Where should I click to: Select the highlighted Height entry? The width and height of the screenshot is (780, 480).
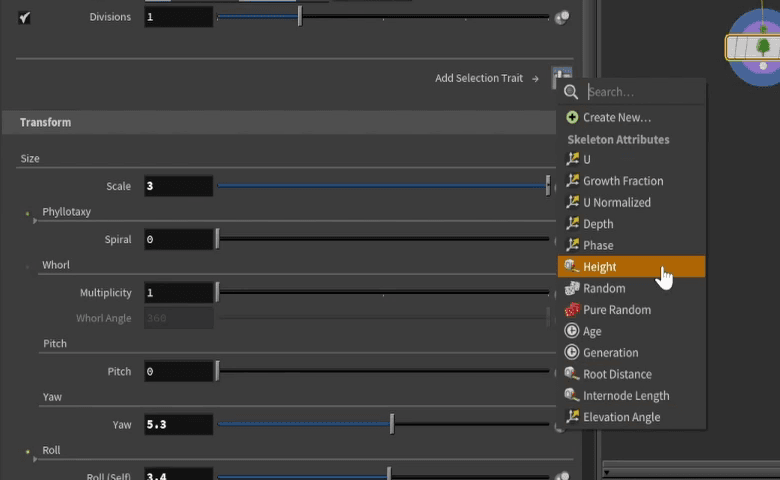[631, 267]
